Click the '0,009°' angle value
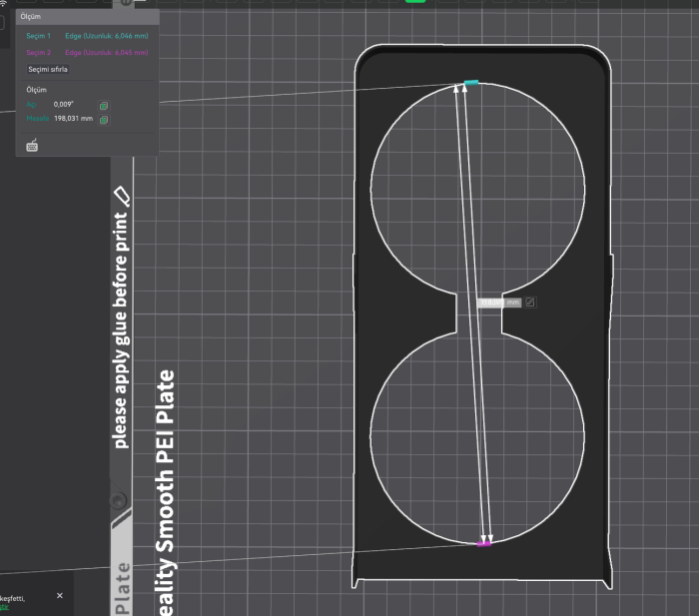This screenshot has width=699, height=616. click(63, 104)
